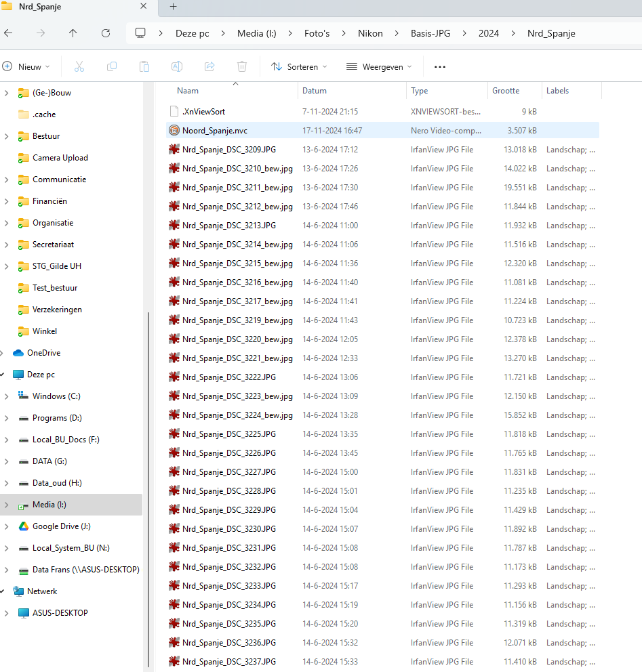The height and width of the screenshot is (672, 642).
Task: Navigate to Basis-JPG in address bar
Action: 430,33
